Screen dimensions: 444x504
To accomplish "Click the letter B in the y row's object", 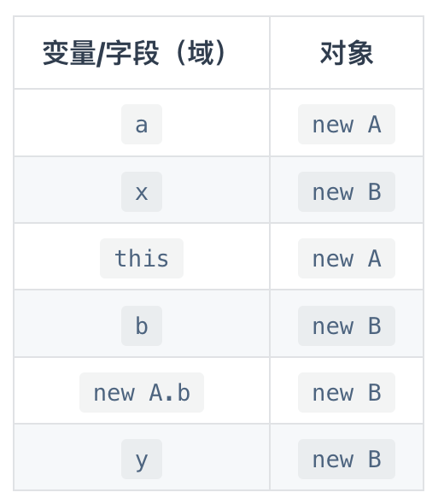I will (375, 459).
